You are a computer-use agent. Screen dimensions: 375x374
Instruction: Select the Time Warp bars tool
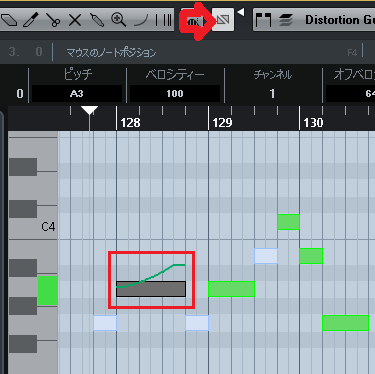164,20
